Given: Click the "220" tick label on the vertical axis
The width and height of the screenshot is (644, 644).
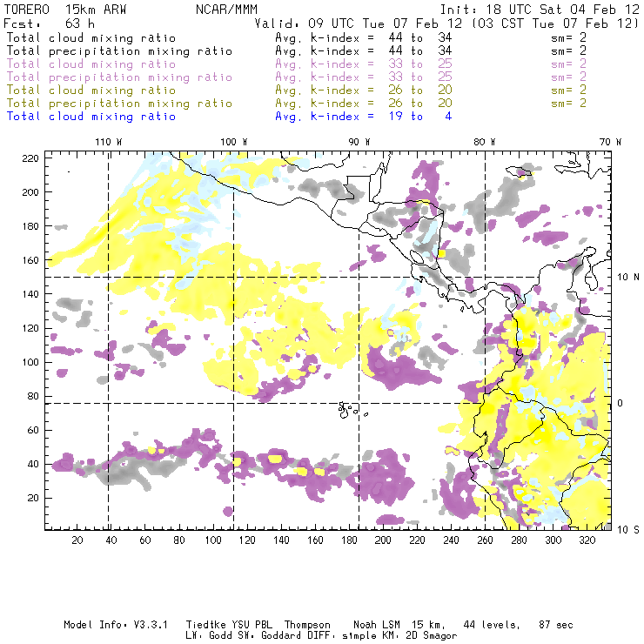Looking at the screenshot, I should tap(30, 158).
